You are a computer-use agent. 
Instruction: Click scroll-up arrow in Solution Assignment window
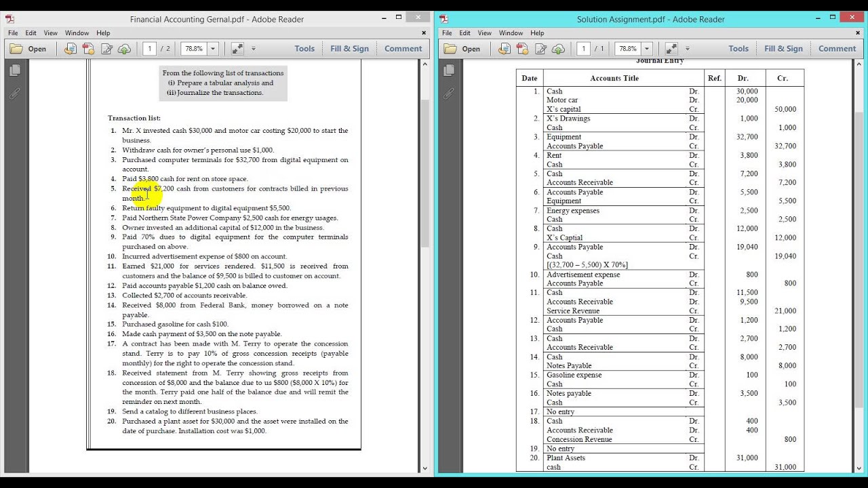click(x=859, y=64)
